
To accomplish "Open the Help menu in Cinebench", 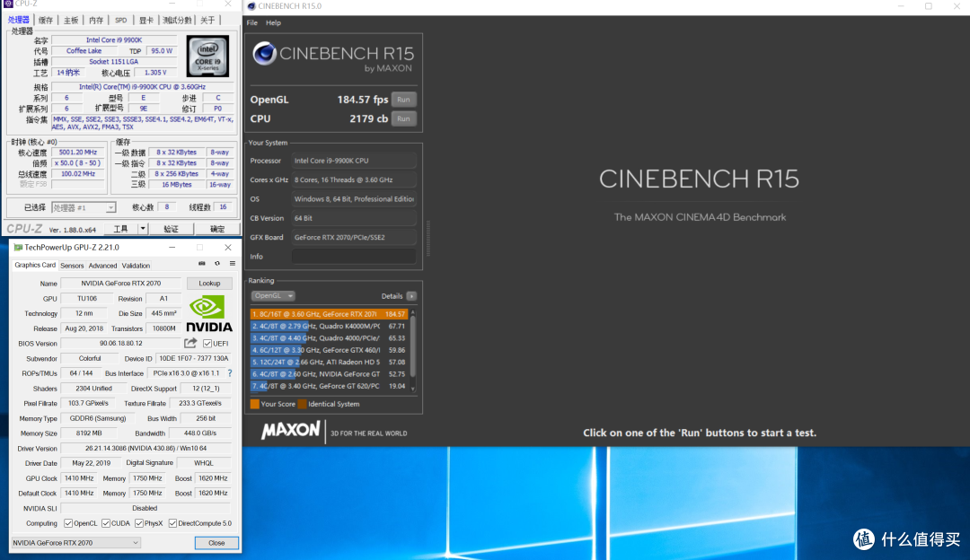I will tap(273, 22).
